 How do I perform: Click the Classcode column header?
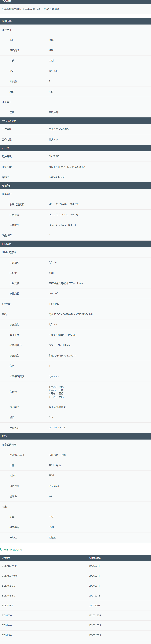point(95,558)
